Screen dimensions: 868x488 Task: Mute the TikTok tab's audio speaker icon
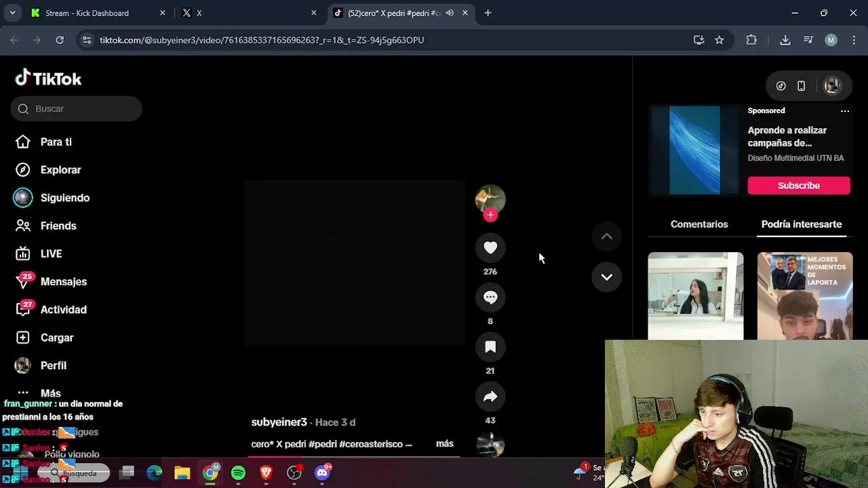pos(450,13)
